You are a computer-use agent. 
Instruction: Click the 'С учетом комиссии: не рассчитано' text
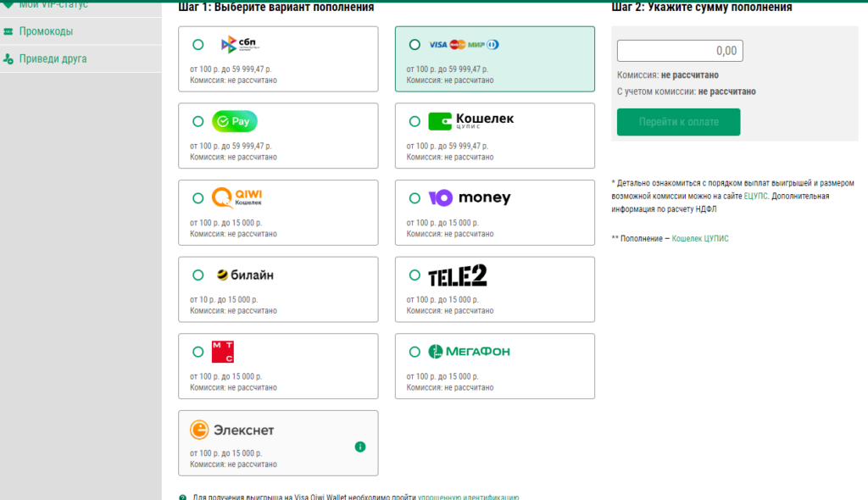click(x=686, y=92)
